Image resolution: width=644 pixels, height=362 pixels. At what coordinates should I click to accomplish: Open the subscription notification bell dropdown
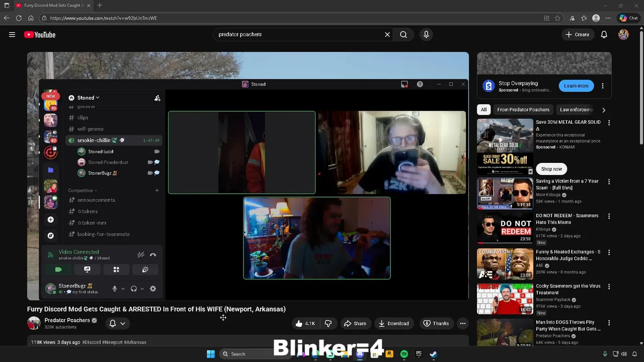tap(117, 323)
